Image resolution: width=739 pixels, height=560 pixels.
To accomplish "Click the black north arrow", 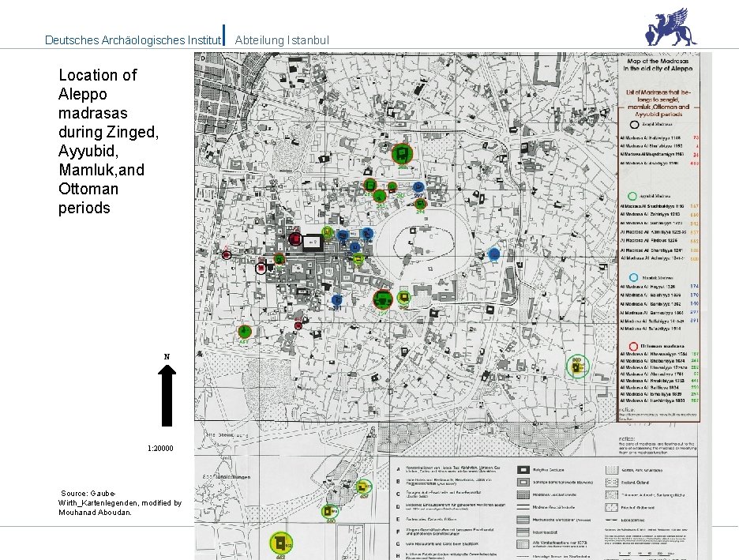I will tap(167, 395).
